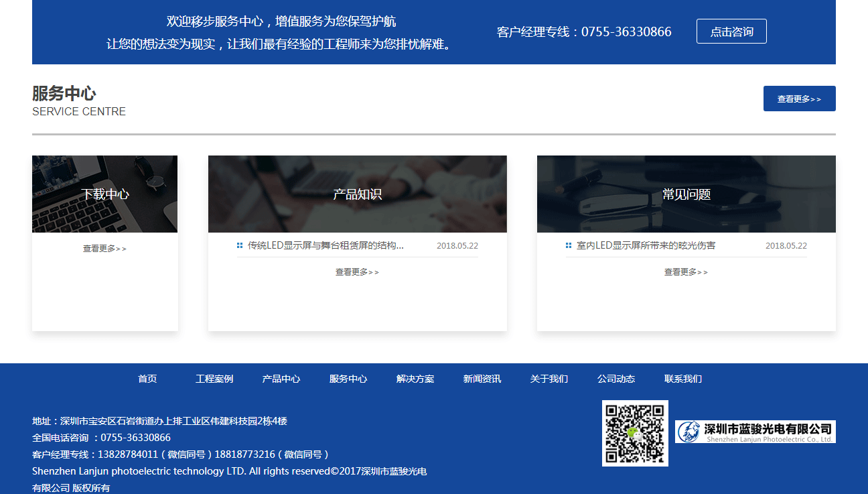Click the WeChat QR code image
This screenshot has width=868, height=494.
635,433
